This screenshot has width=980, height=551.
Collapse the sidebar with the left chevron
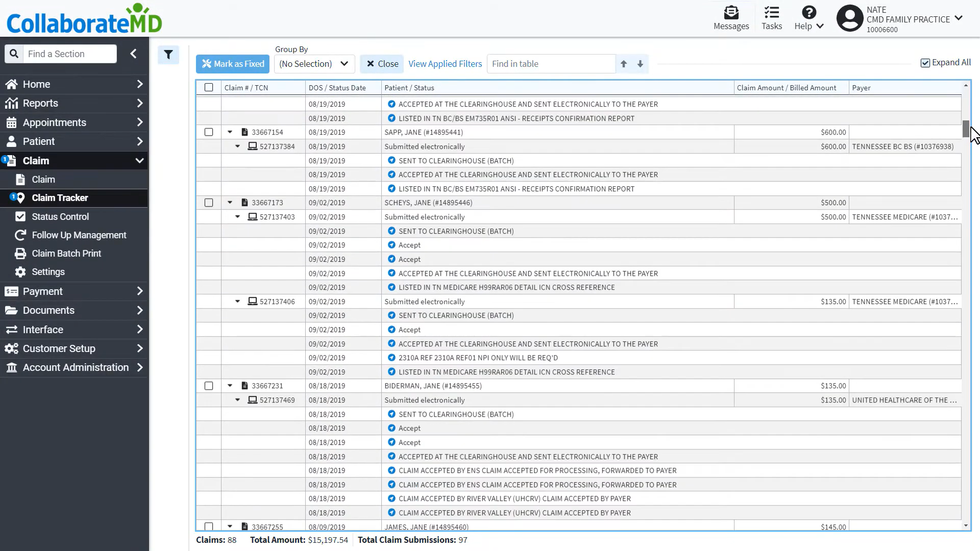click(x=133, y=54)
